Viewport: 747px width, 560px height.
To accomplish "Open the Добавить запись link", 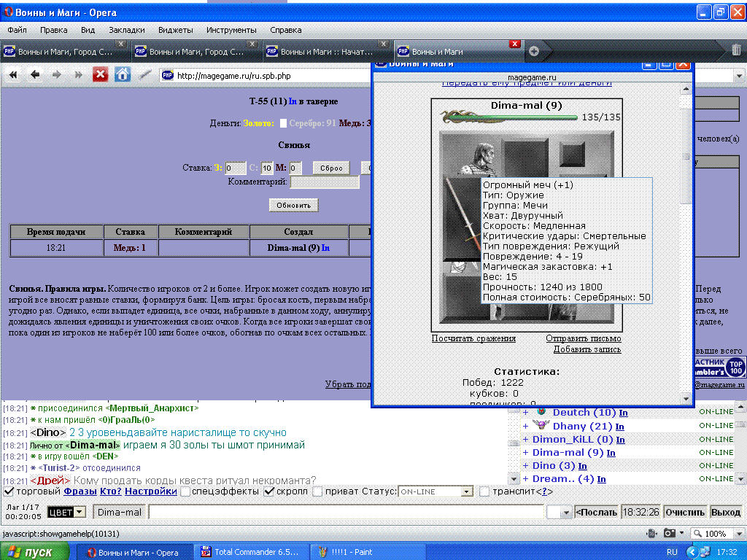I will (x=587, y=349).
